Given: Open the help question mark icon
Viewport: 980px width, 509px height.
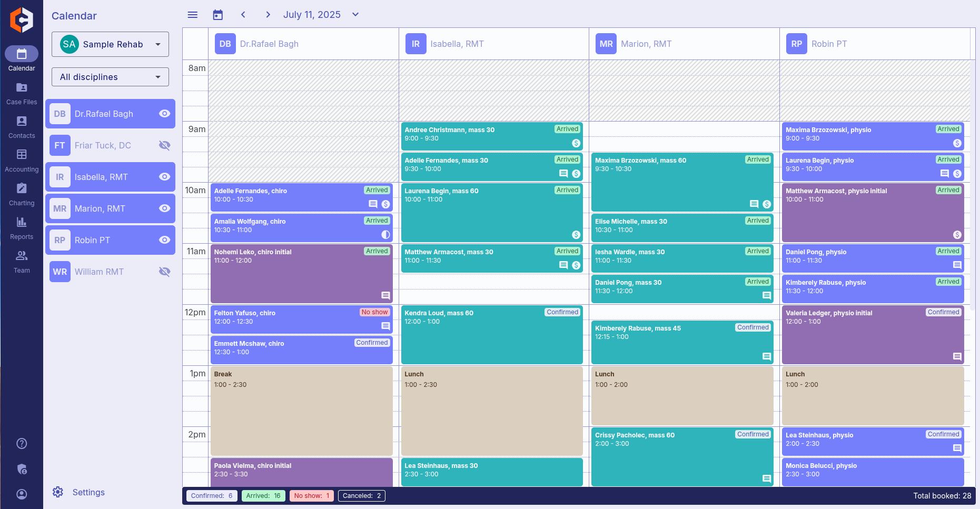Looking at the screenshot, I should (22, 443).
